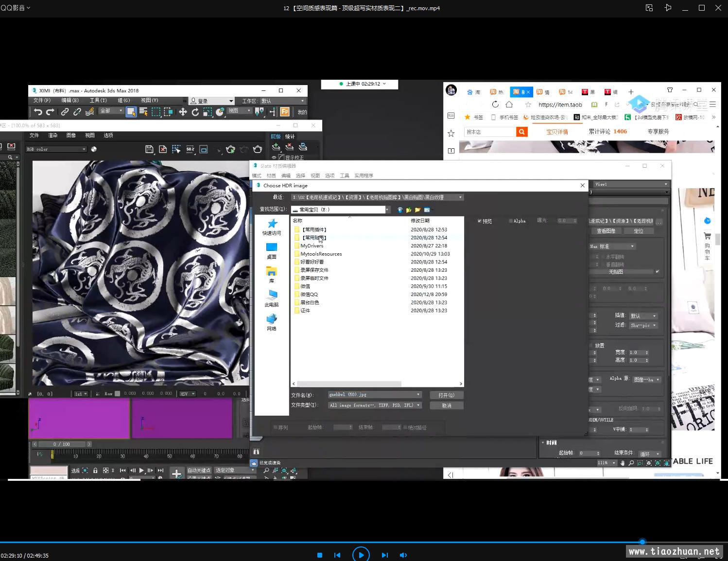This screenshot has width=728, height=561.
Task: Toggle 显示校正 eye icon in layers panel
Action: [274, 158]
